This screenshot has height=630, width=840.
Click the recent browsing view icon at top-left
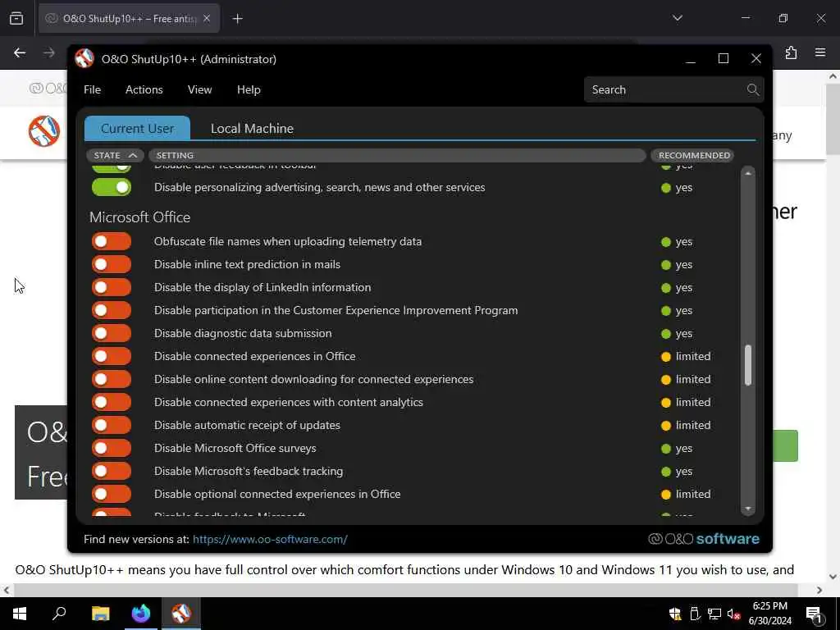pyautogui.click(x=16, y=18)
